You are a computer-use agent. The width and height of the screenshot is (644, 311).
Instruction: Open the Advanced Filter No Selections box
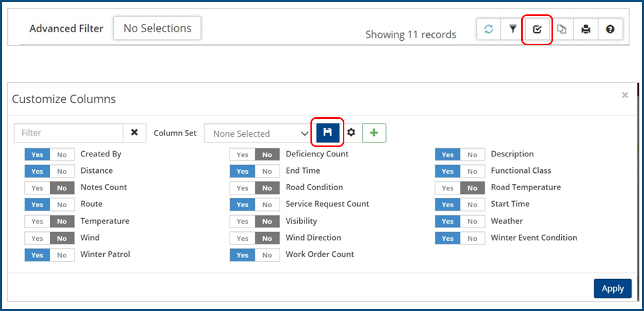tap(157, 28)
